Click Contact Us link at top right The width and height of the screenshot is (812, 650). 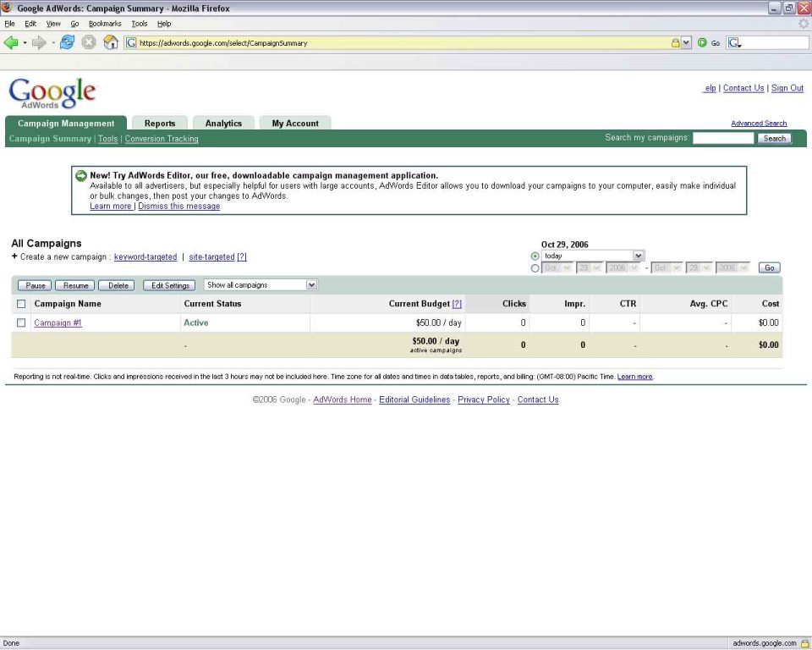tap(743, 88)
